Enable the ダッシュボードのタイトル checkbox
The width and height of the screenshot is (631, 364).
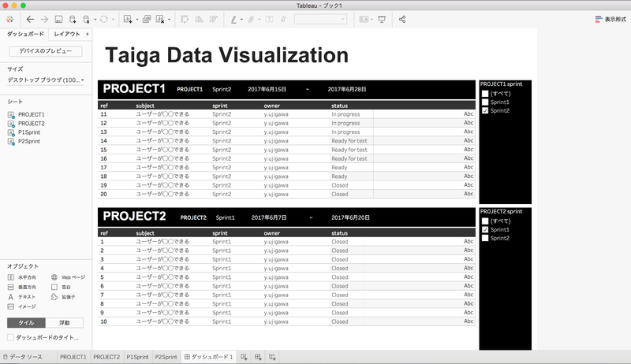click(11, 337)
